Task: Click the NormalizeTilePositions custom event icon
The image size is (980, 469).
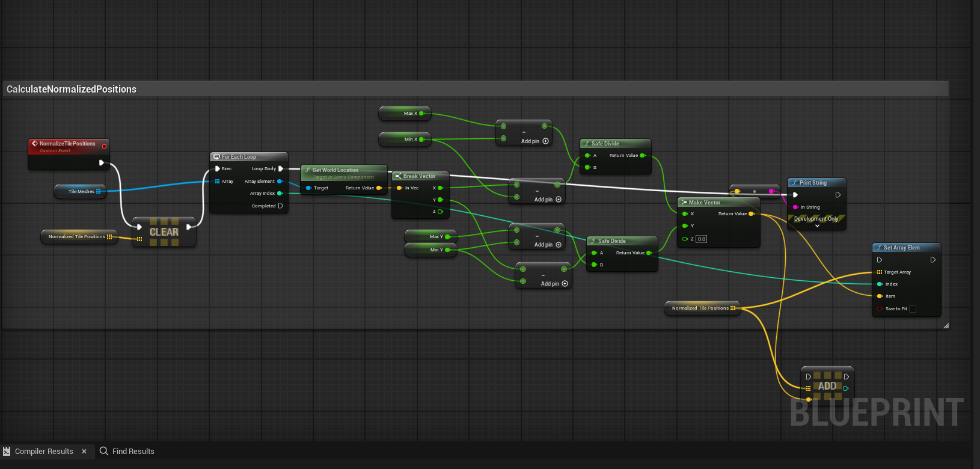Action: coord(35,144)
